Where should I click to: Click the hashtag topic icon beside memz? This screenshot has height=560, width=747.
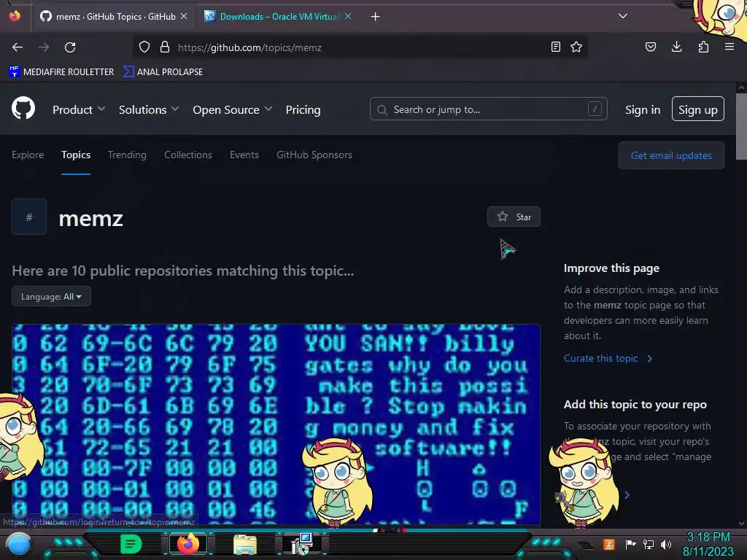29,217
